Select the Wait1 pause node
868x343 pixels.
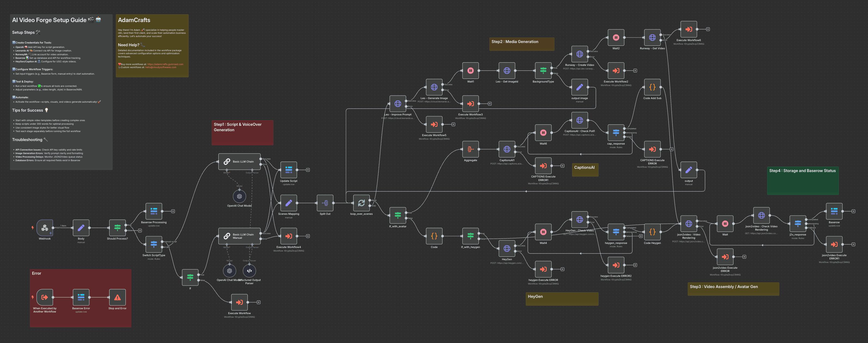[x=470, y=71]
